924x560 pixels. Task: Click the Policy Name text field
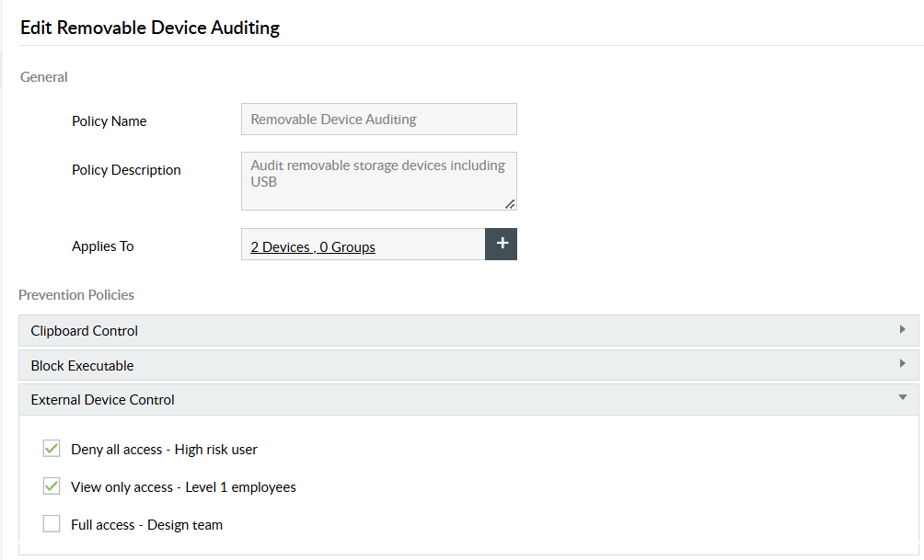[378, 120]
